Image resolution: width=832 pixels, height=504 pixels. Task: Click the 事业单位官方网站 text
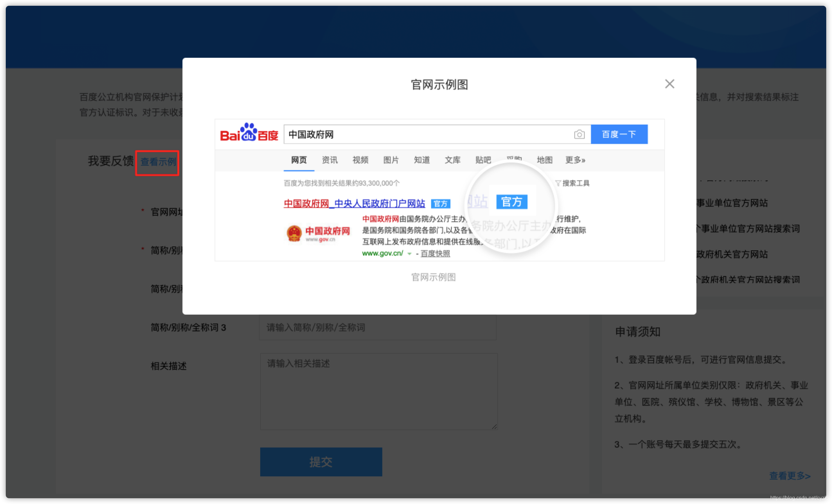[732, 203]
